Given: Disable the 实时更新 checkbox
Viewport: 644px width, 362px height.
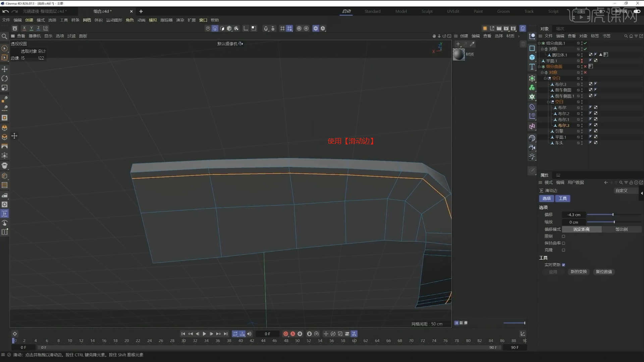Looking at the screenshot, I should coord(563,265).
